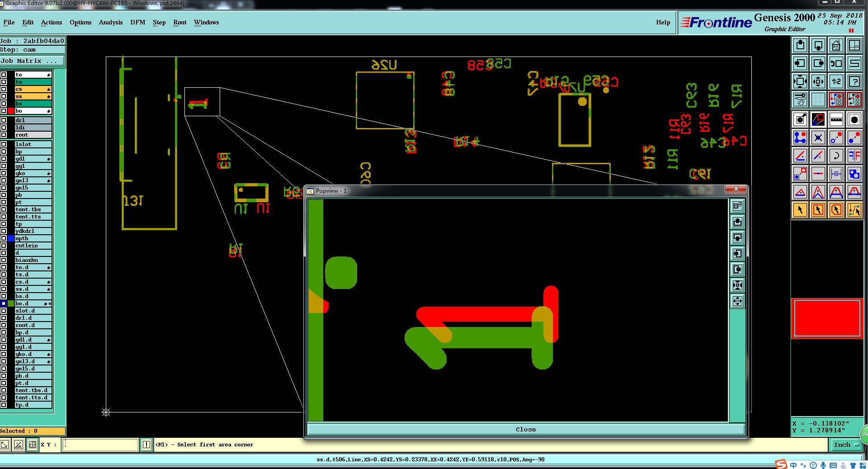Click the pan up arrow icon
The height and width of the screenshot is (469, 868).
[x=800, y=45]
